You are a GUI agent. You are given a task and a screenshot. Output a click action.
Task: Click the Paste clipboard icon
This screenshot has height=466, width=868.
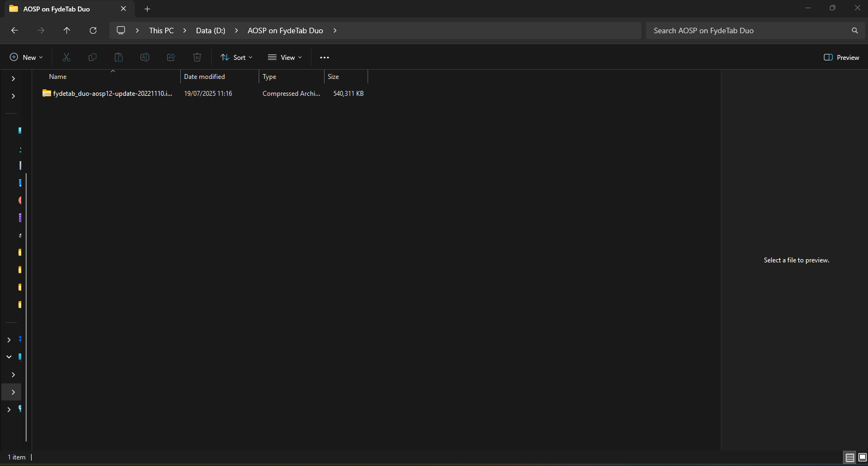click(x=119, y=57)
